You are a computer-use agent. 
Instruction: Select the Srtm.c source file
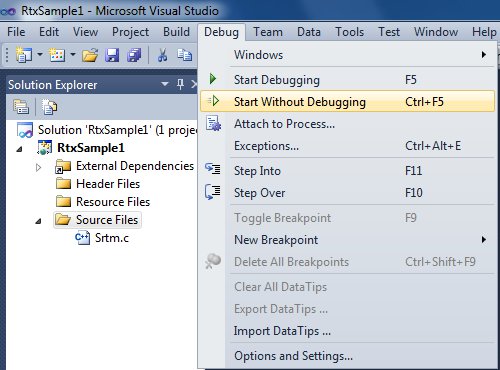coord(112,238)
